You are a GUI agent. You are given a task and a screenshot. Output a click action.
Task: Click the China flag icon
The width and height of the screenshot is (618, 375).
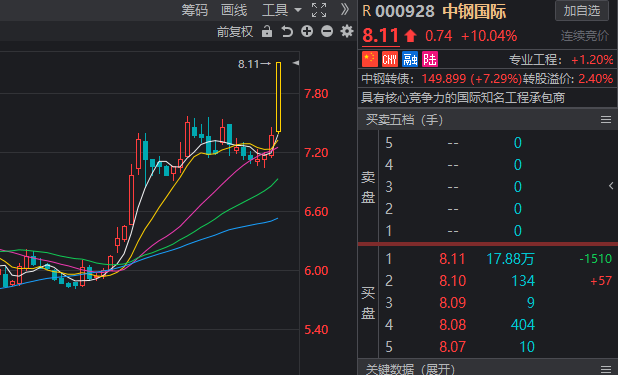point(370,60)
